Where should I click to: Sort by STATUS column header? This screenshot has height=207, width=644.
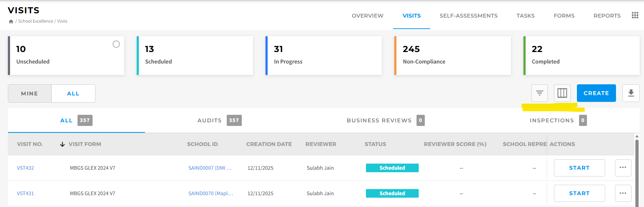pyautogui.click(x=375, y=144)
